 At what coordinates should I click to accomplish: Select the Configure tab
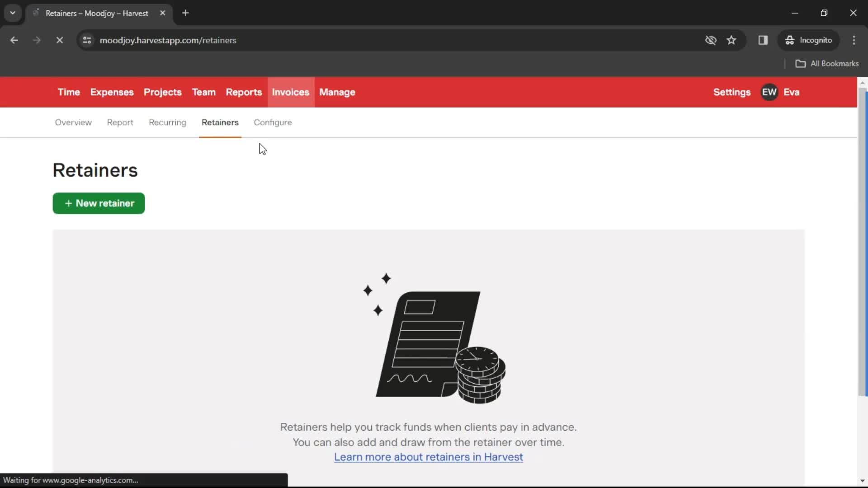(273, 122)
